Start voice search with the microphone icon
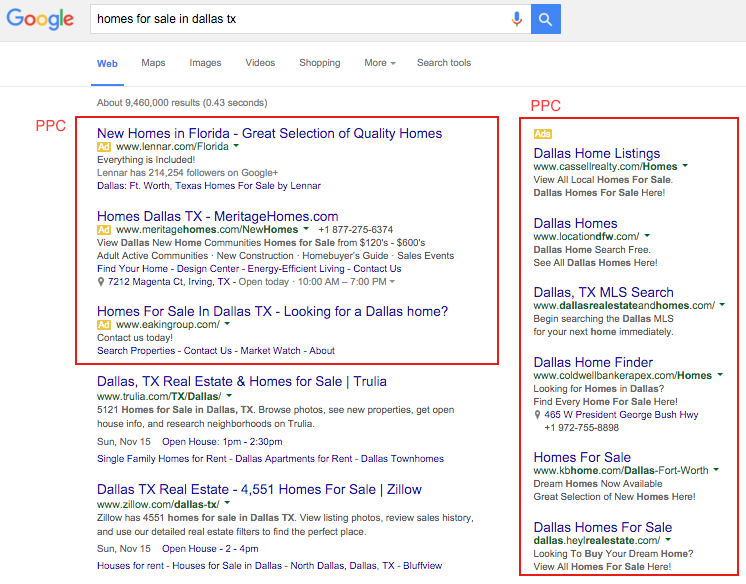Screen dimensions: 746x584 point(517,19)
